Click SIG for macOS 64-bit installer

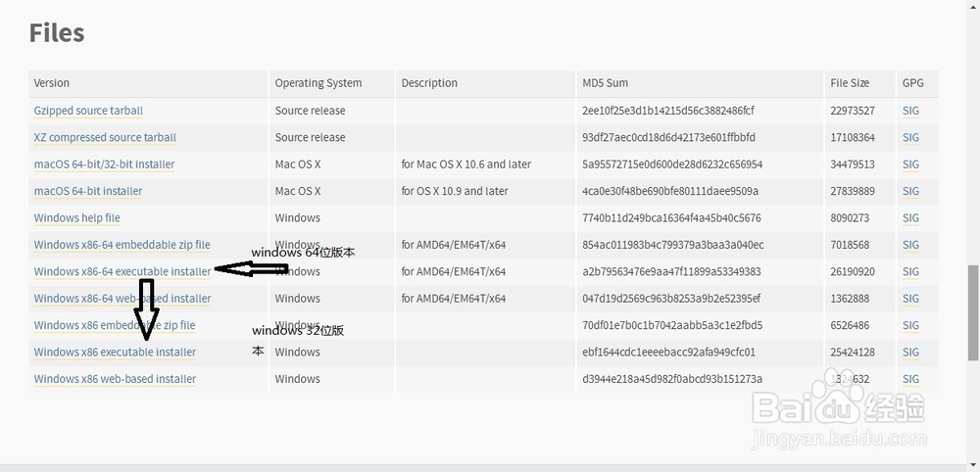[910, 191]
